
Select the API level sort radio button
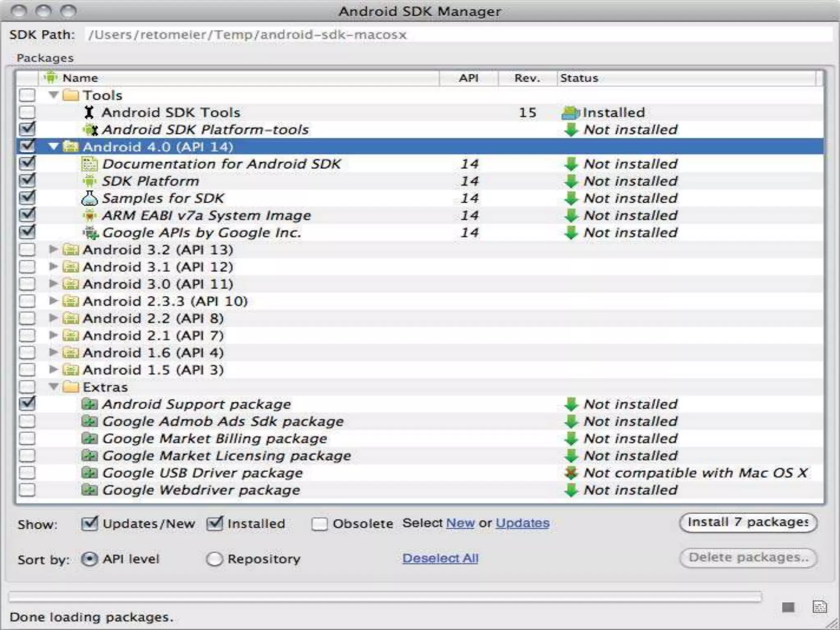(x=89, y=559)
